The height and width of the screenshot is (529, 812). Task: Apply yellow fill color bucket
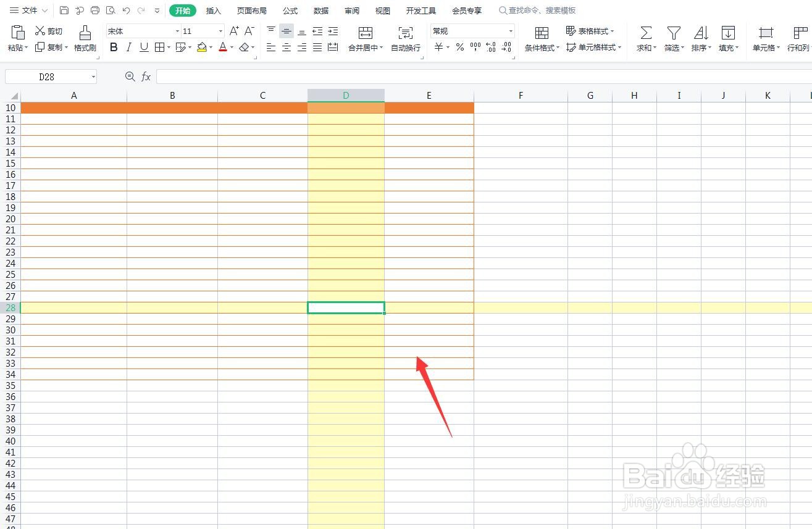pos(202,48)
